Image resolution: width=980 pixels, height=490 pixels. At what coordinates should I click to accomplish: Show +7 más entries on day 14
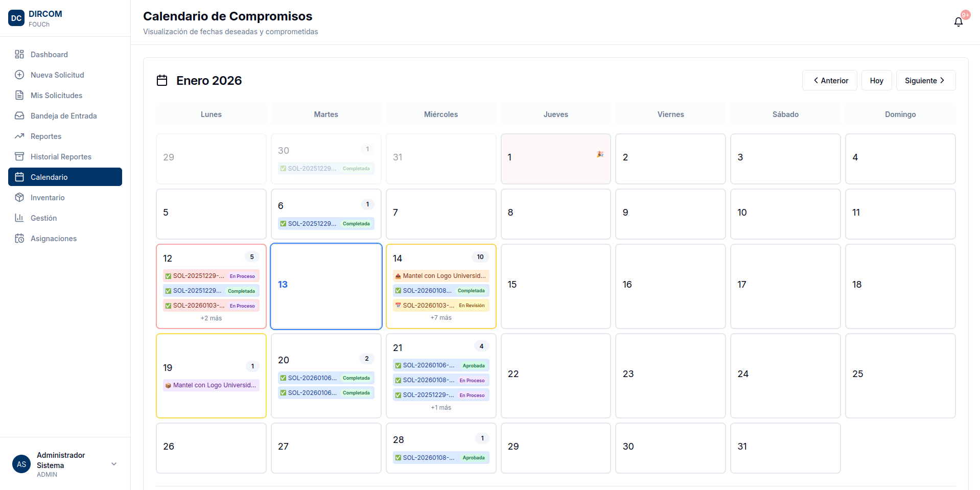(x=441, y=318)
